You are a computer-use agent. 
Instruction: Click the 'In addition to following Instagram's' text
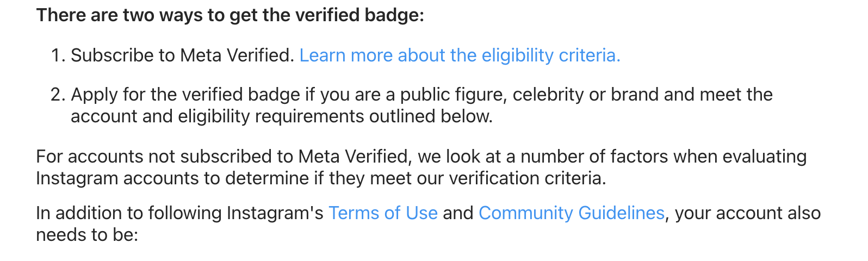click(180, 213)
